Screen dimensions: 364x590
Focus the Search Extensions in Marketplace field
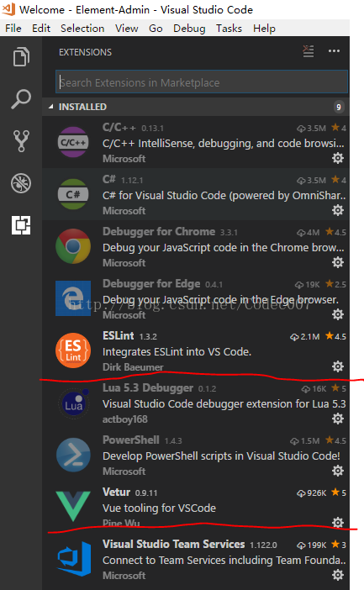[x=202, y=82]
